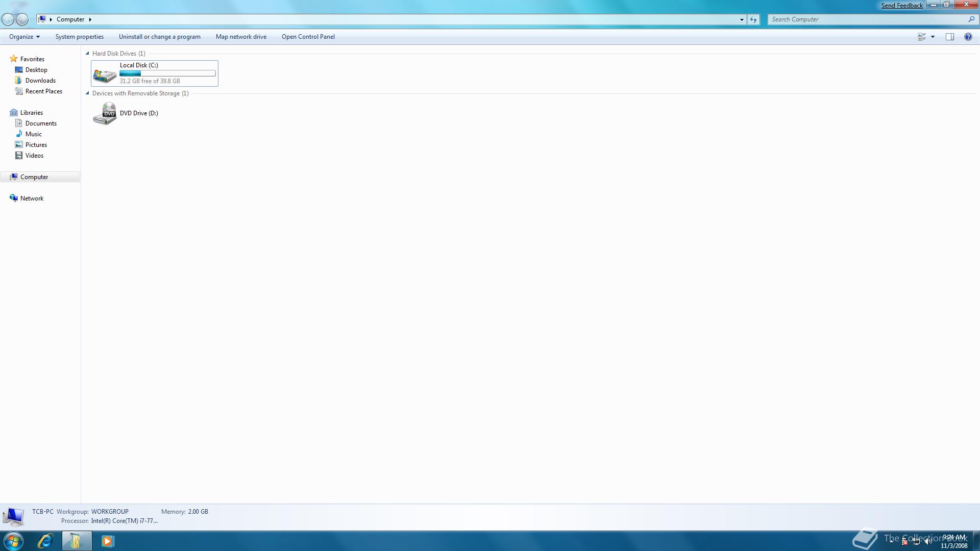Click the volume speaker tray icon

[927, 542]
